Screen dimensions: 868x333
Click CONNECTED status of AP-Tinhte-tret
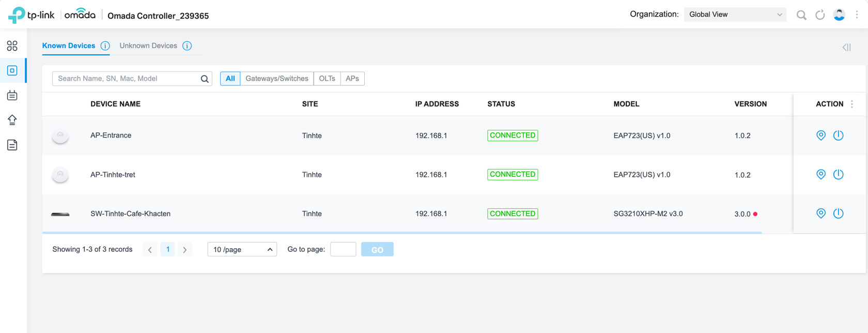coord(513,174)
